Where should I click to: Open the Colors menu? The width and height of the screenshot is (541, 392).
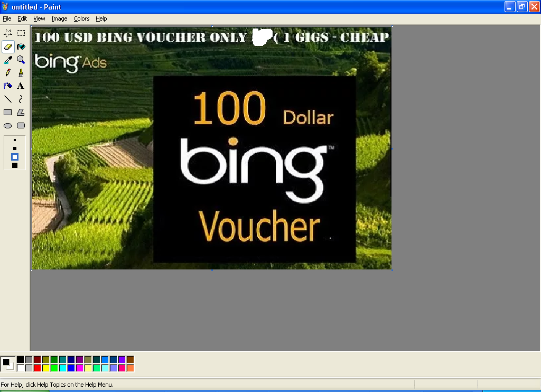(81, 18)
